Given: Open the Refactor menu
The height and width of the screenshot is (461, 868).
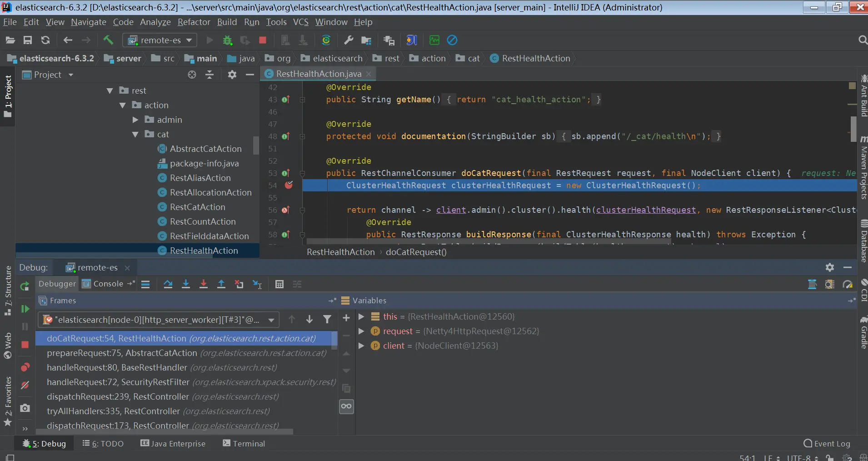Looking at the screenshot, I should coord(194,22).
